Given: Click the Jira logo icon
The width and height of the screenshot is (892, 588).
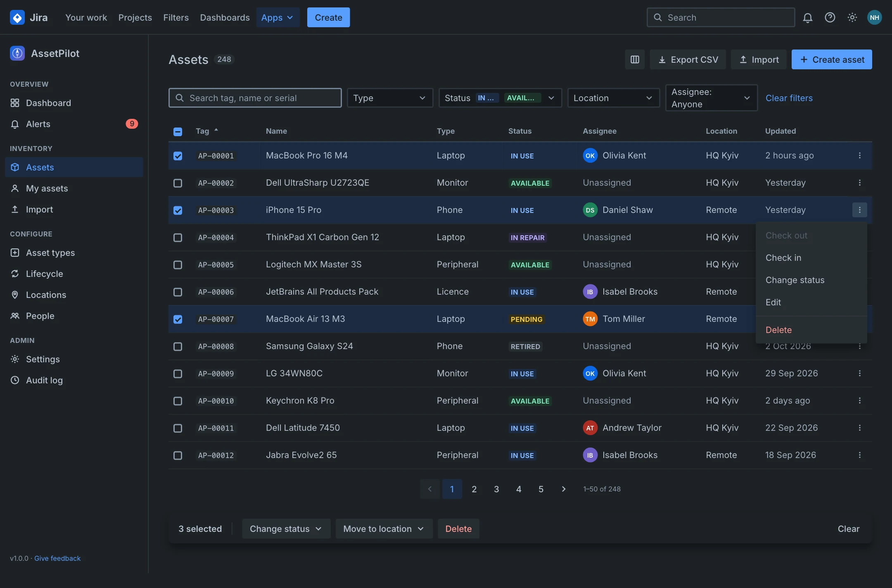Looking at the screenshot, I should coord(17,17).
